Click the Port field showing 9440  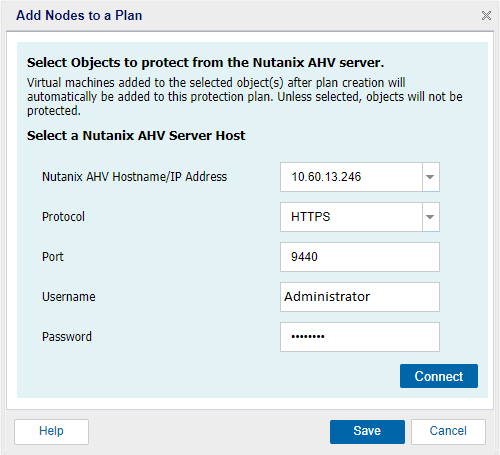(x=360, y=257)
